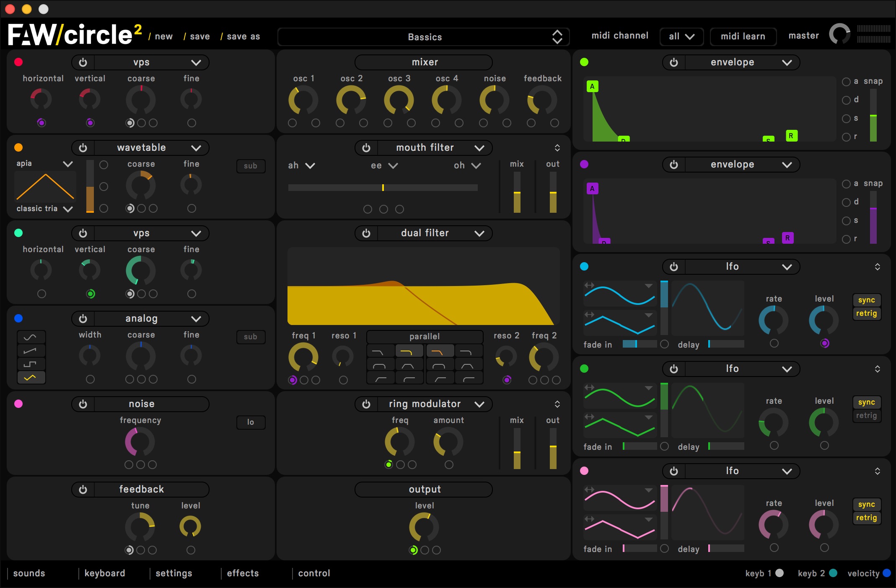Toggle the ring modulator power icon
This screenshot has height=588, width=896.
(x=366, y=404)
